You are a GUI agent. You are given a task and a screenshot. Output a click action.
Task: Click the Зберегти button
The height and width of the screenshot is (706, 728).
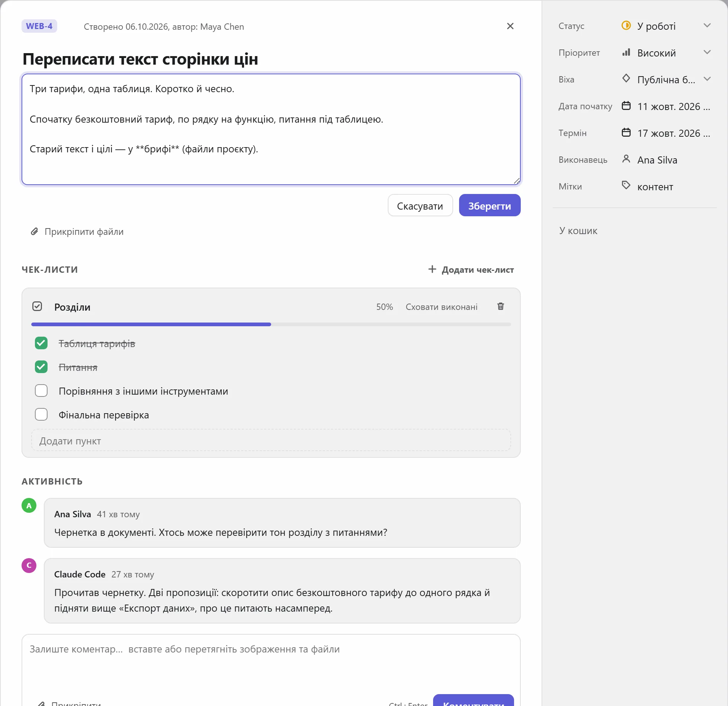tap(490, 205)
